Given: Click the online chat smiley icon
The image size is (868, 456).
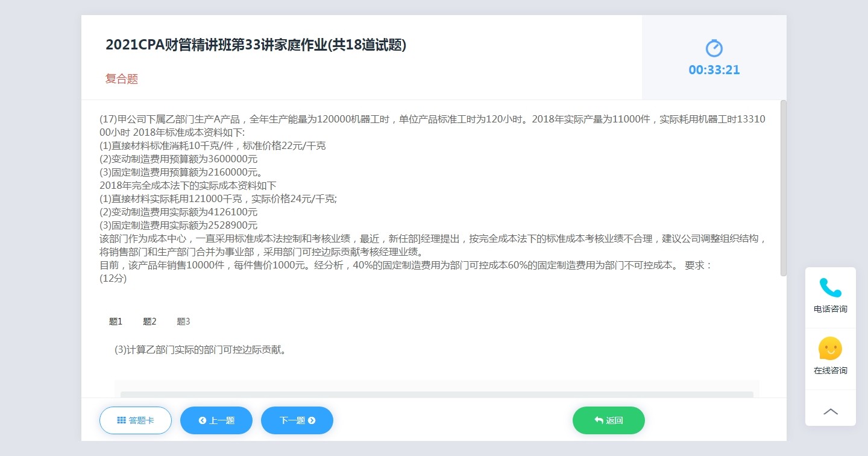Looking at the screenshot, I should [x=830, y=349].
